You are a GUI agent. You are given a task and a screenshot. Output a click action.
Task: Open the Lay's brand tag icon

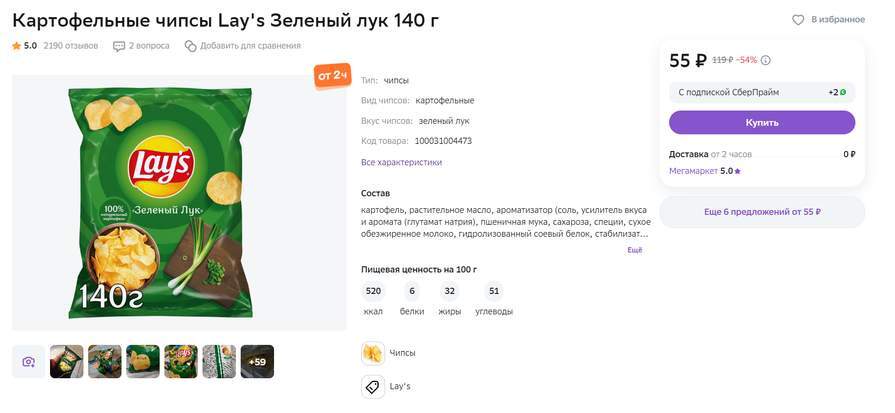coord(373,386)
